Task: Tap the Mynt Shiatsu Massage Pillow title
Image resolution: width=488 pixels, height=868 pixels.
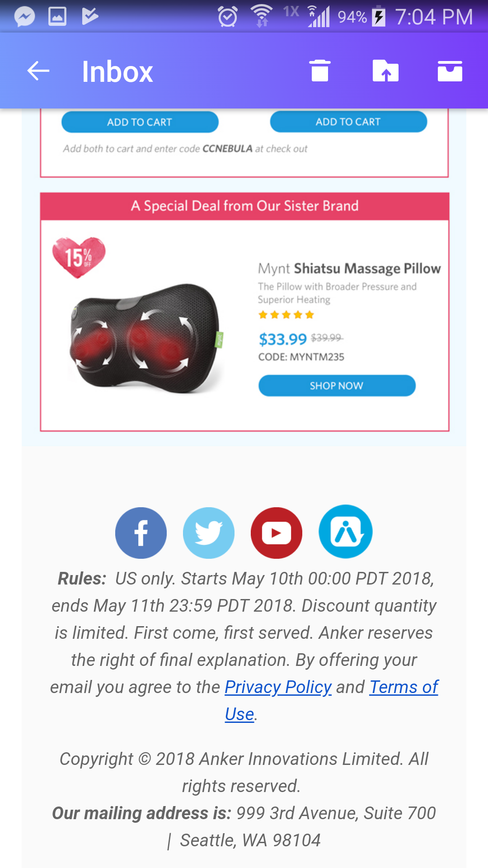Action: click(349, 269)
